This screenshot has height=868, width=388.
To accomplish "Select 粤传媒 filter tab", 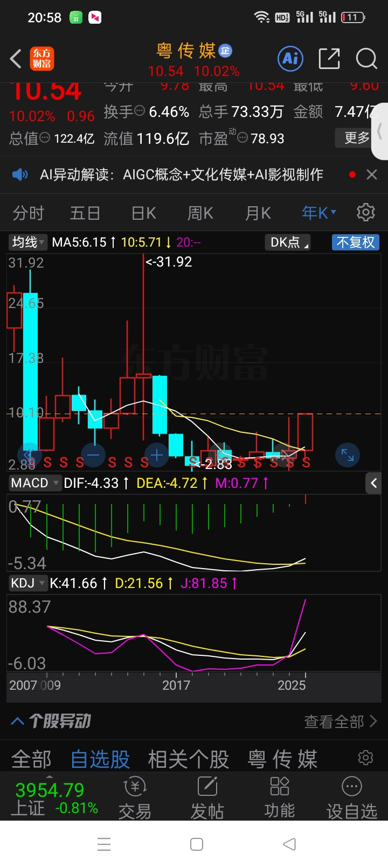I will pos(282,759).
